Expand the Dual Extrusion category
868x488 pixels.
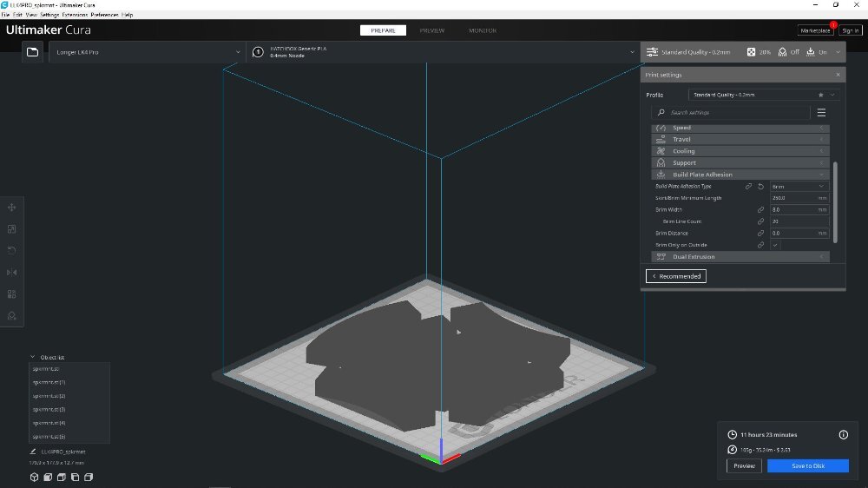(740, 257)
